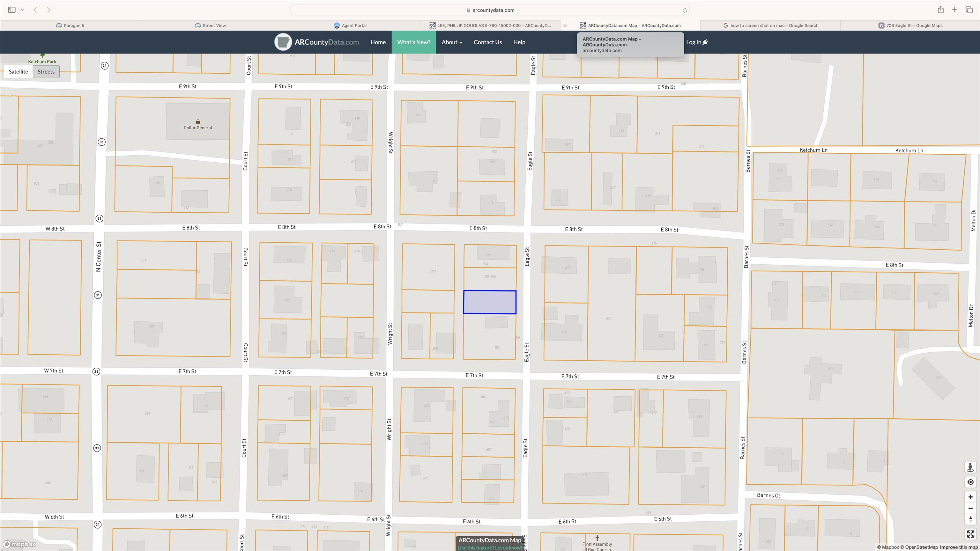Zoom out with the map minus button
Image resolution: width=980 pixels, height=551 pixels.
coord(970,508)
